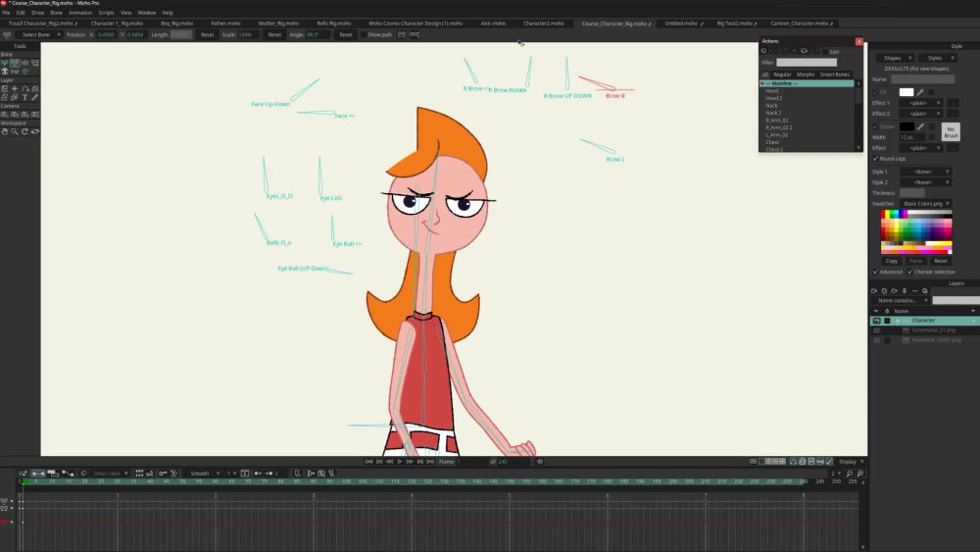Open the File menu
Image resolution: width=980 pixels, height=552 pixels.
pos(6,13)
